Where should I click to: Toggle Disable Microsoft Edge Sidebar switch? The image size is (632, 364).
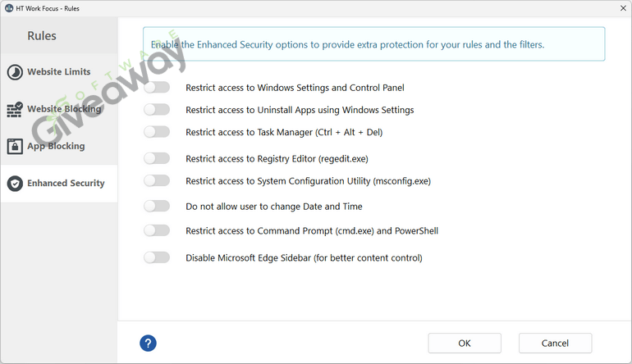(x=157, y=257)
